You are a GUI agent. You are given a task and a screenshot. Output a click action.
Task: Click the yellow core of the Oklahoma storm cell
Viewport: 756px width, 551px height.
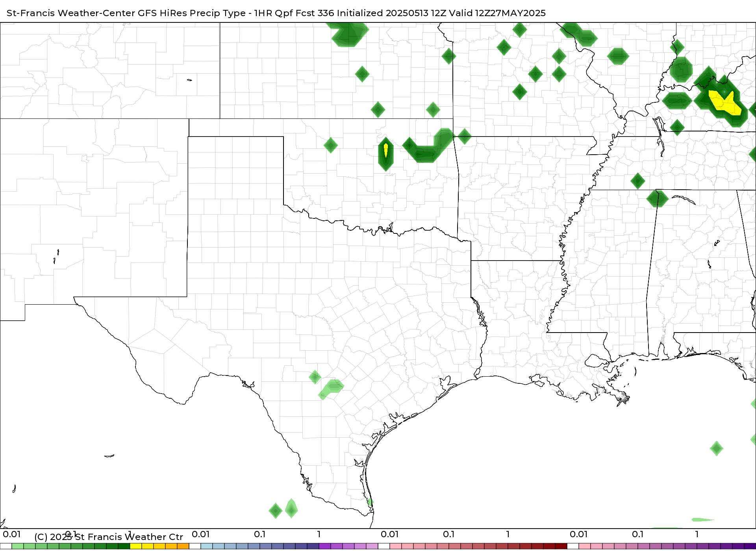[386, 150]
